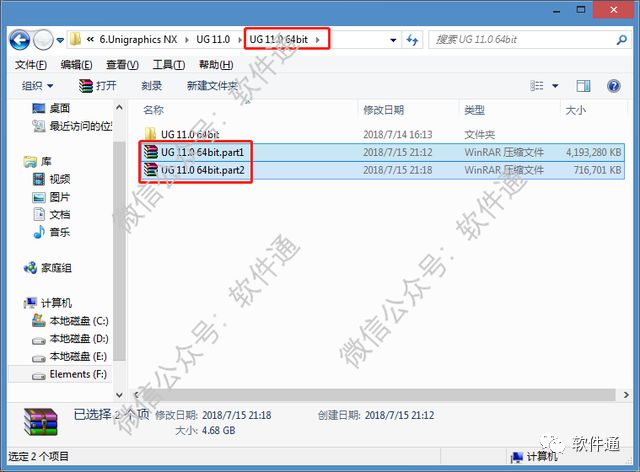Image resolution: width=640 pixels, height=472 pixels.
Task: Sort by 修改日期 column header
Action: pyautogui.click(x=384, y=110)
